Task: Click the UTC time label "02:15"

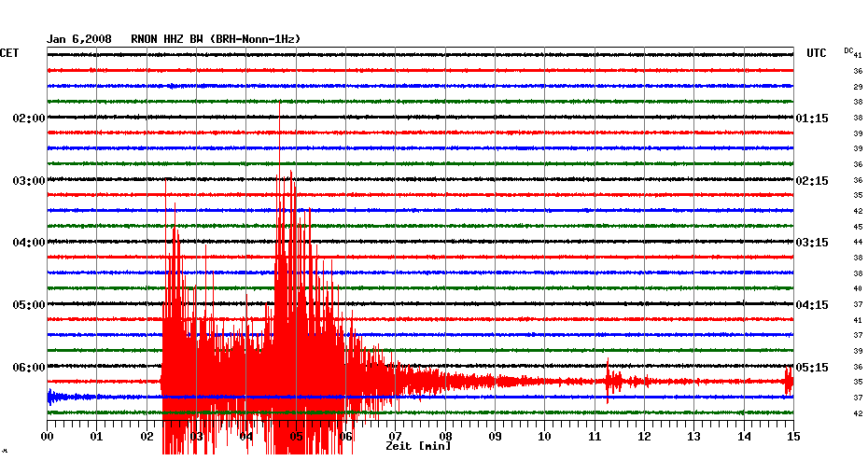Action: (x=812, y=181)
